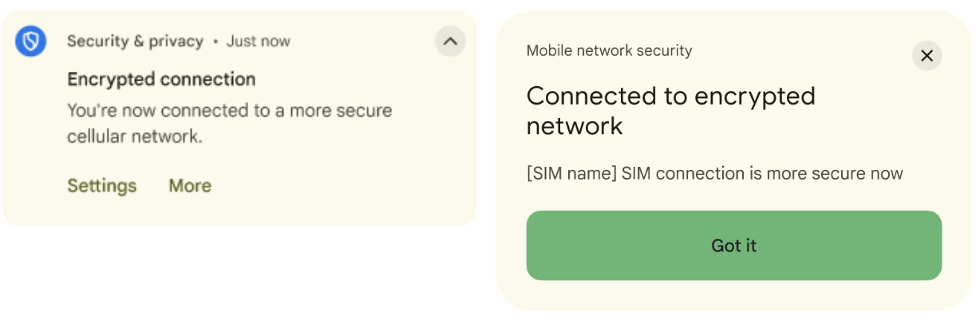This screenshot has height=324, width=980.
Task: Collapse the Encrypted connection notification with the chevron
Action: click(450, 41)
